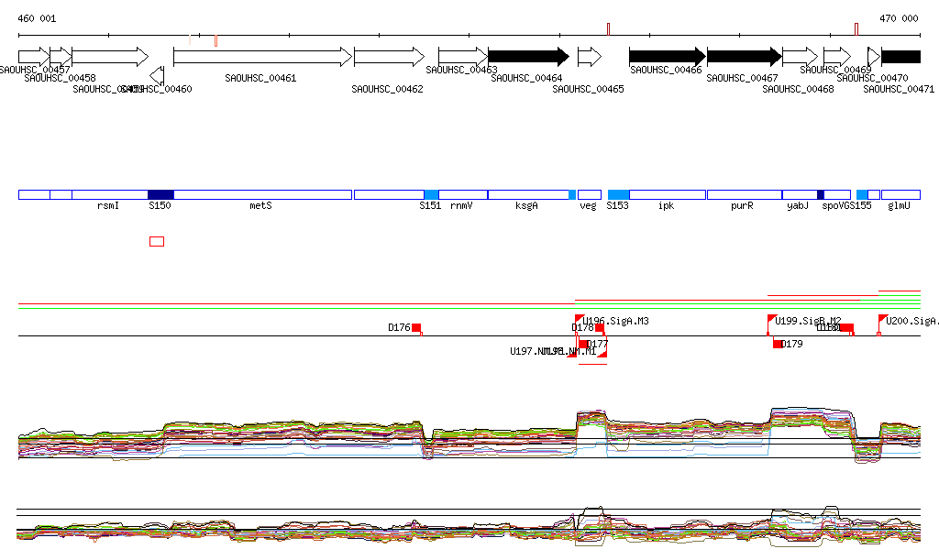Select the metS segment box

point(262,194)
